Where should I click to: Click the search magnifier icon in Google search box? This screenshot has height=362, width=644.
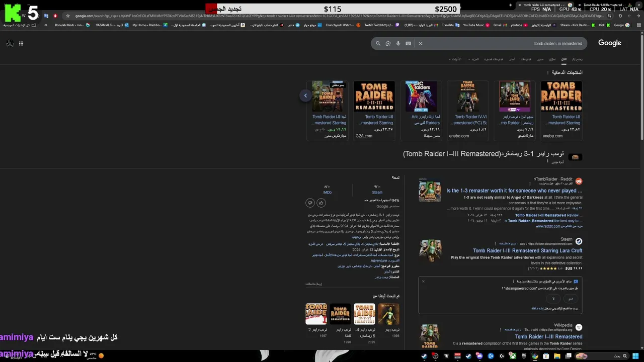point(378,44)
